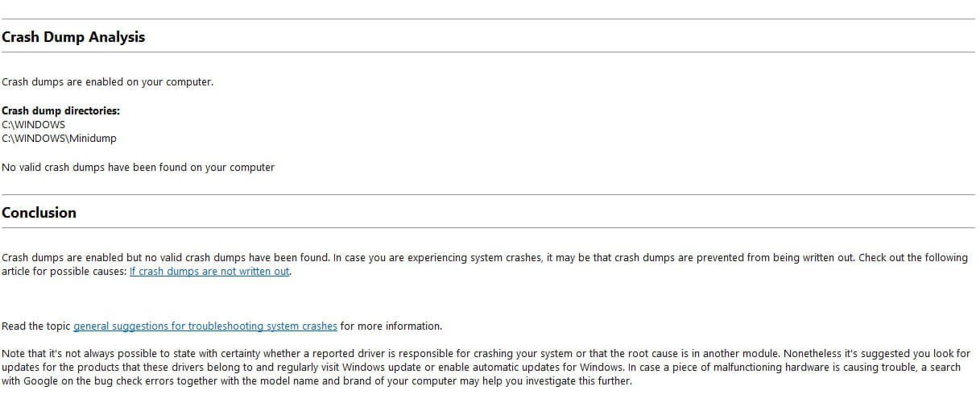Click the 'Read the topic' text before the link
The image size is (980, 399).
(x=36, y=326)
